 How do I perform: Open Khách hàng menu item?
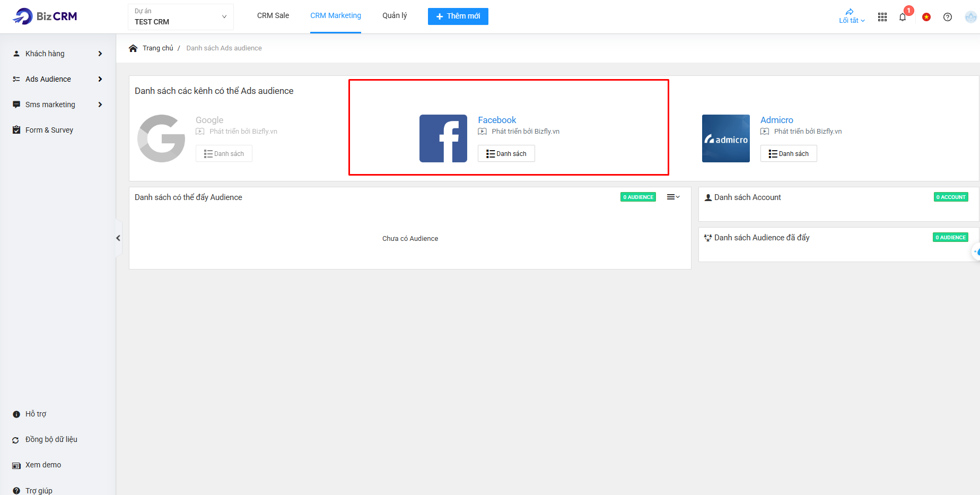(x=45, y=54)
